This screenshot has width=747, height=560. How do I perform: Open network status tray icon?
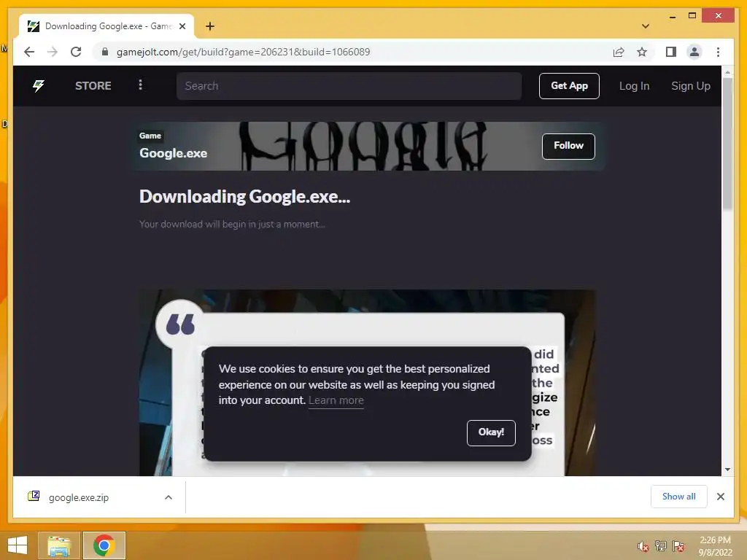(x=661, y=545)
